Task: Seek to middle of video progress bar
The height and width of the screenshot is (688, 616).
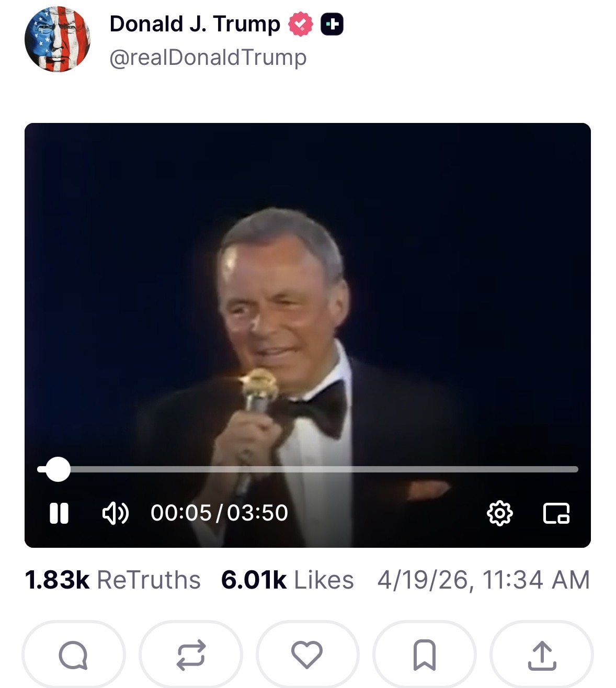Action: pyautogui.click(x=307, y=469)
